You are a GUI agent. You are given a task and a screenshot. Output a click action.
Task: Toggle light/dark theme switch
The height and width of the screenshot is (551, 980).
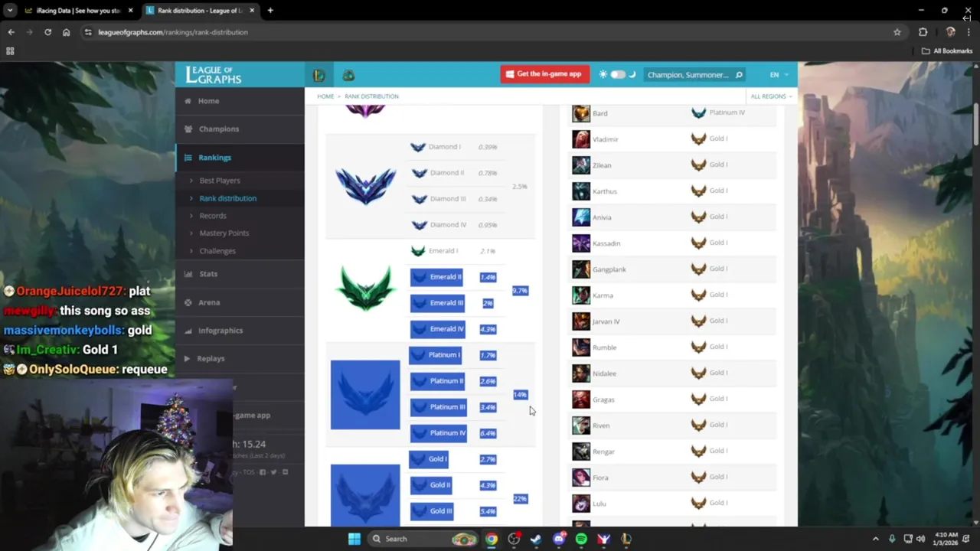click(618, 75)
